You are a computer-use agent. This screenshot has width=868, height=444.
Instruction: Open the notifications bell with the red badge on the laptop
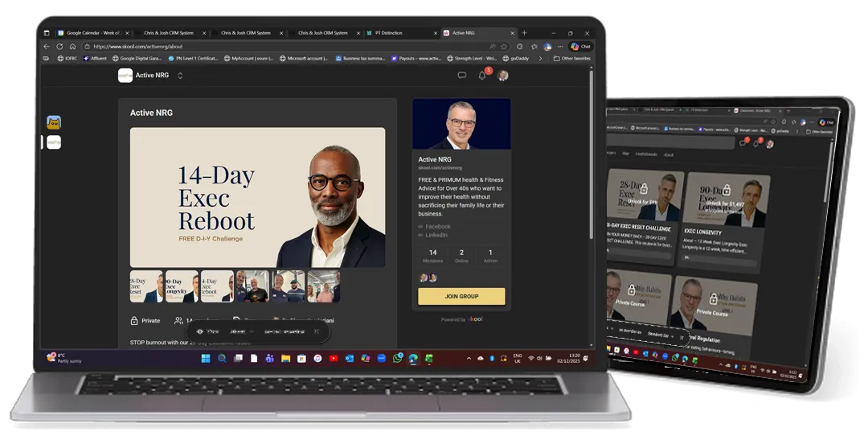482,76
